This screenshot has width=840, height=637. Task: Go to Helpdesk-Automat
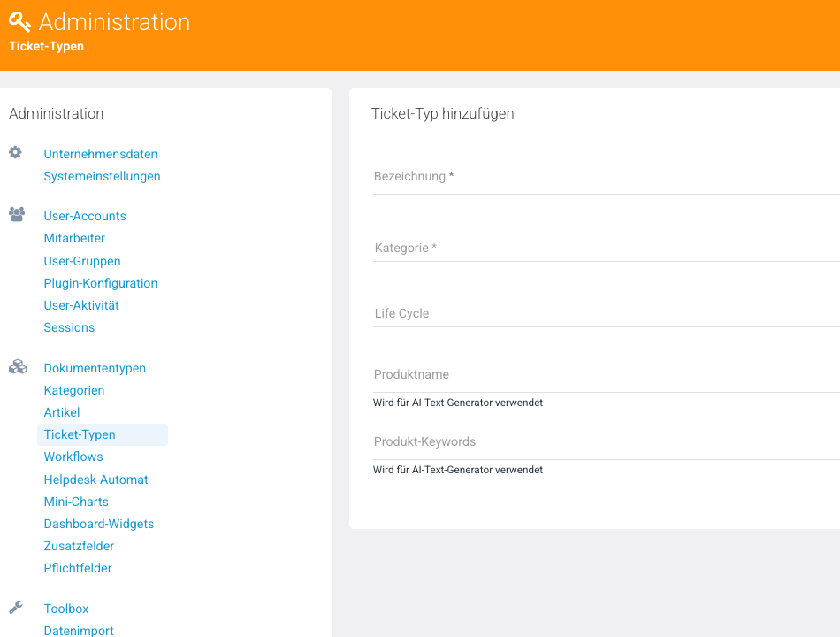[95, 480]
